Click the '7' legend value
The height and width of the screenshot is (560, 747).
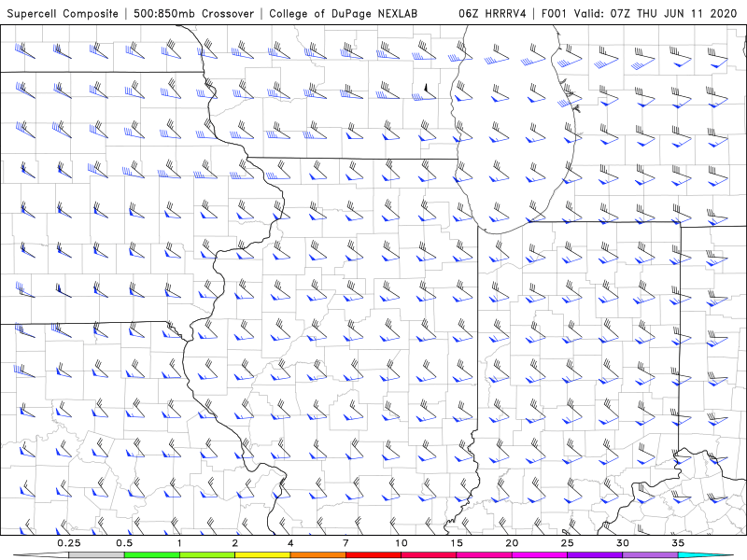point(345,543)
